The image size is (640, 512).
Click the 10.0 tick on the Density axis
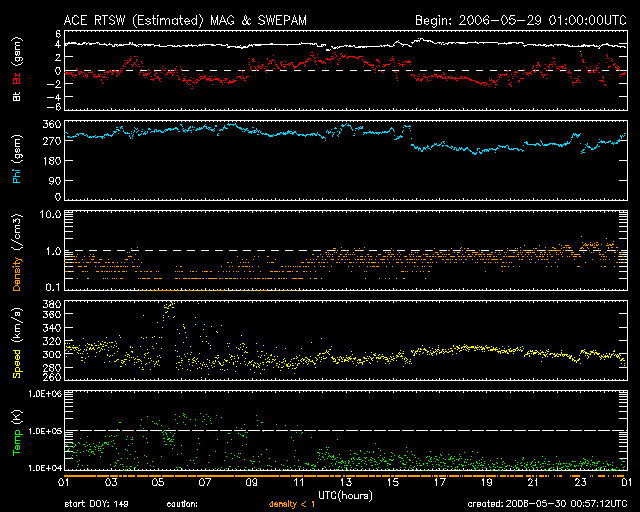point(44,214)
